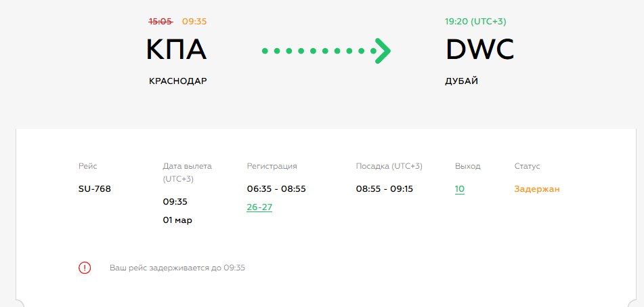The height and width of the screenshot is (307, 644).
Task: Click the Регистрация column label
Action: click(272, 166)
